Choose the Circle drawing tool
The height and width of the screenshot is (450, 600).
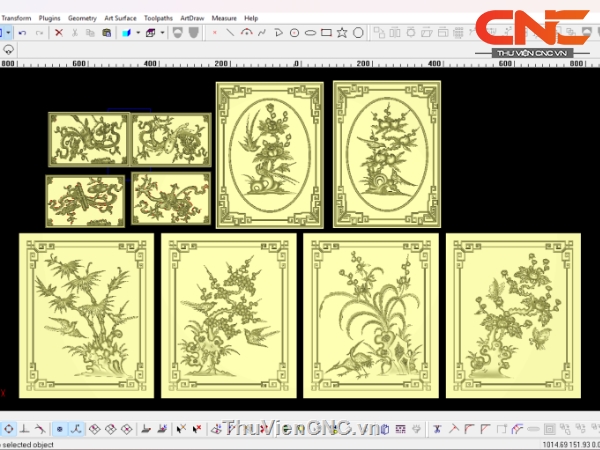[x=358, y=33]
